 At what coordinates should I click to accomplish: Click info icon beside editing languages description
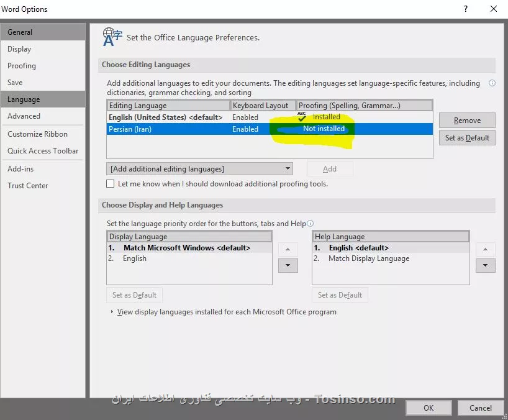click(x=492, y=83)
